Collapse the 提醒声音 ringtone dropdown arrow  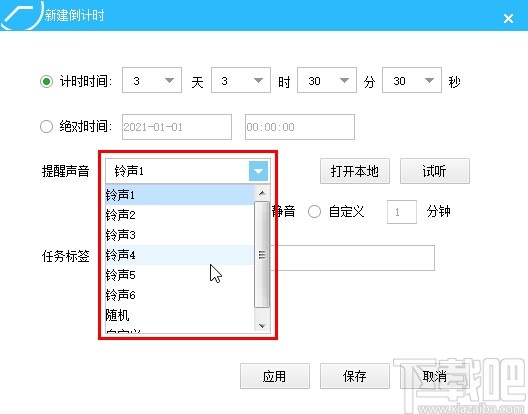pyautogui.click(x=258, y=171)
